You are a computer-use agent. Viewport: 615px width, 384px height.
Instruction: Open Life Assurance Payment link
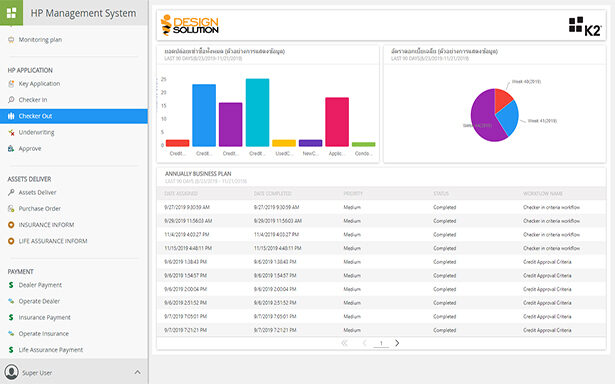click(x=51, y=350)
